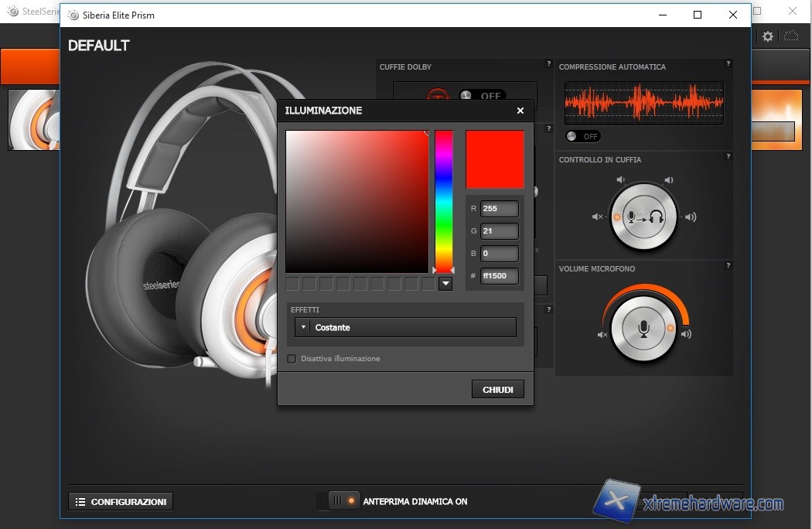Image resolution: width=812 pixels, height=529 pixels.
Task: Open the Effetti dropdown set to Costante
Action: pyautogui.click(x=406, y=328)
